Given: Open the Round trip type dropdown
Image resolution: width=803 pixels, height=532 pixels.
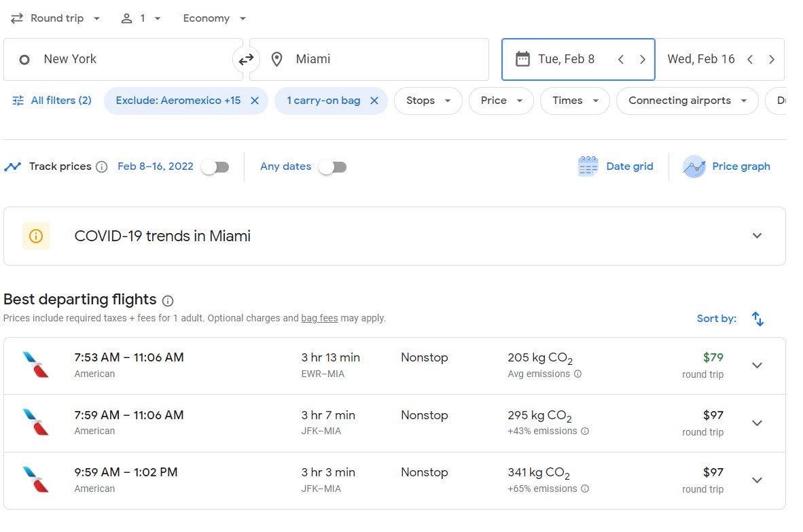Looking at the screenshot, I should click(56, 18).
